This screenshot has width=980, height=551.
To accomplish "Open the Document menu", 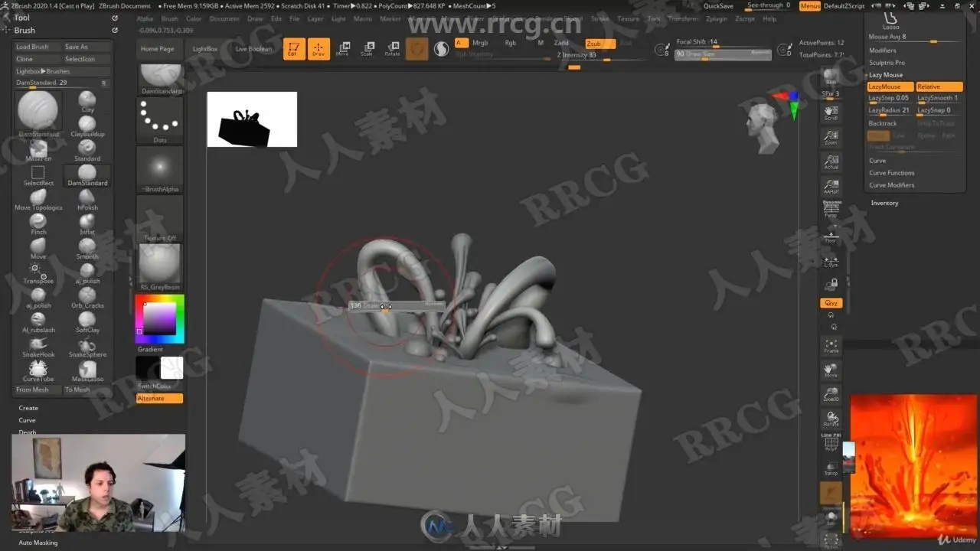I will coord(224,18).
